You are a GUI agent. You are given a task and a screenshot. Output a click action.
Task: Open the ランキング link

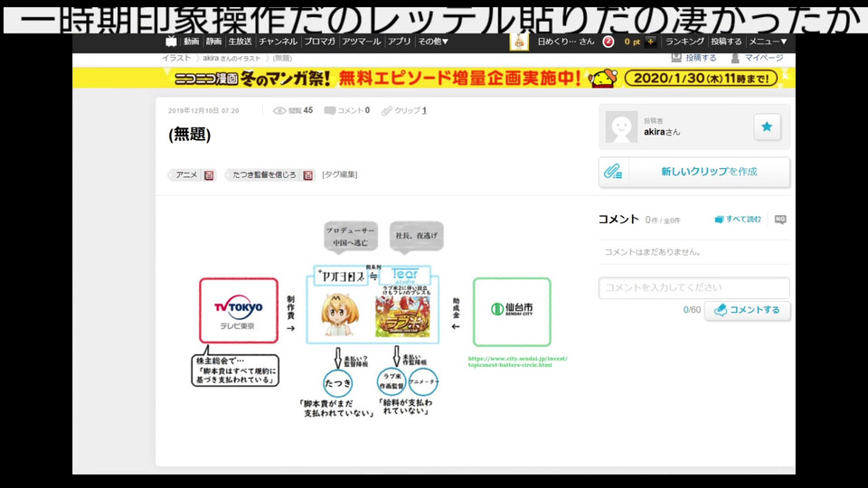684,42
